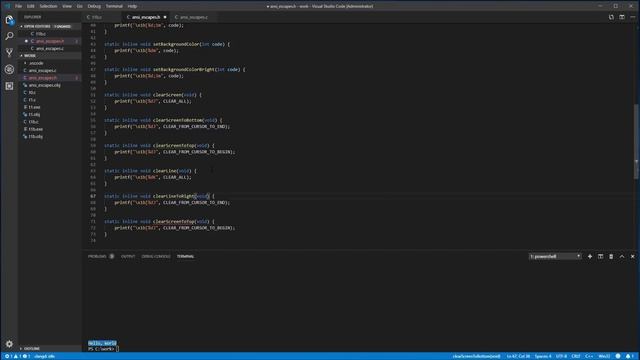The height and width of the screenshot is (360, 640).
Task: Click the PS C:\work> terminal prompt
Action: coord(101,349)
